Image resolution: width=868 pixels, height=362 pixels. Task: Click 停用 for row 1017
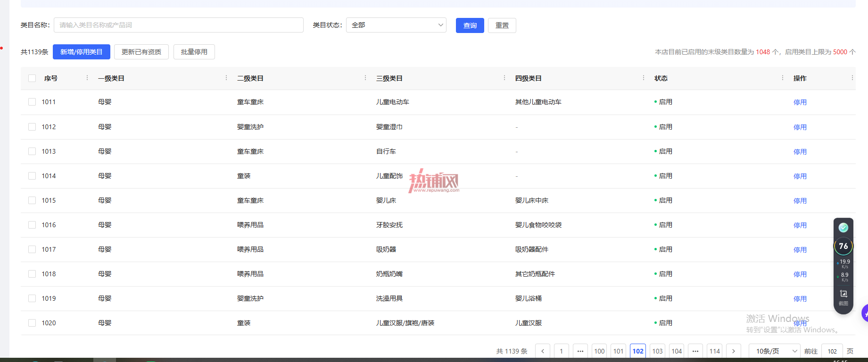800,250
